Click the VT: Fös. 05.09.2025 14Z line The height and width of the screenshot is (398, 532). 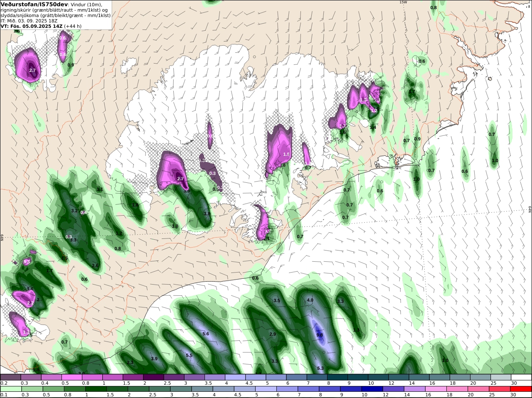pos(41,26)
